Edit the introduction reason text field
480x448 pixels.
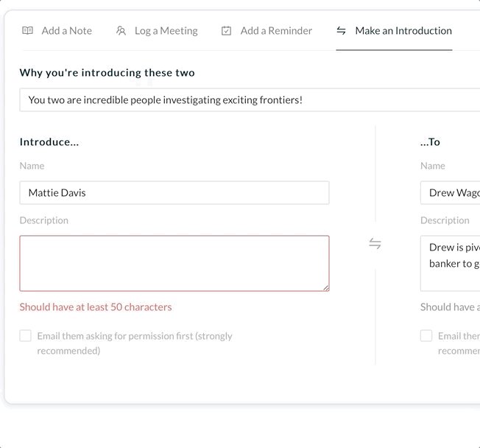pos(250,100)
